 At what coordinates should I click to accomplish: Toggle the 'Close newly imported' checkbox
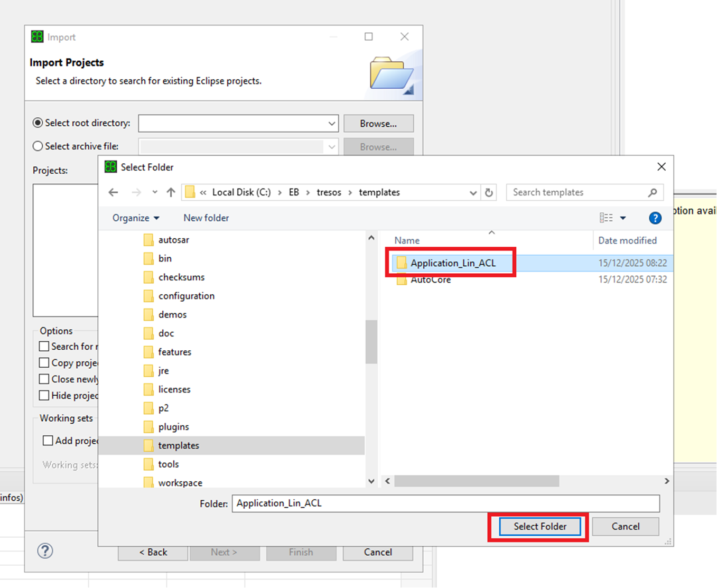click(44, 379)
